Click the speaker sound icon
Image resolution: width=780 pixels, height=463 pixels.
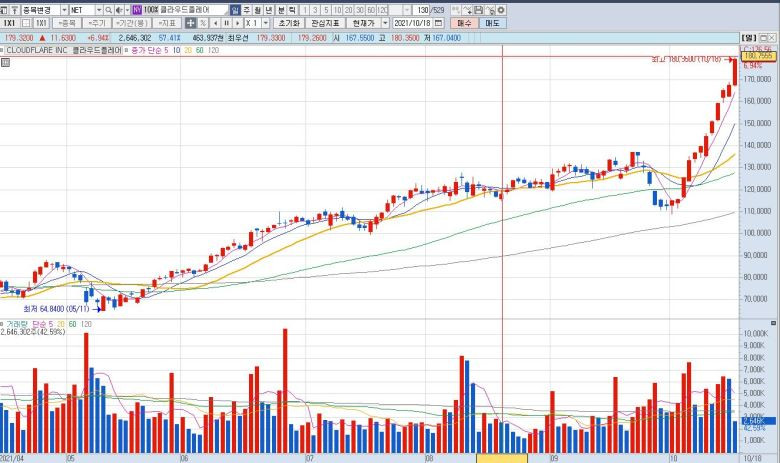(x=119, y=10)
